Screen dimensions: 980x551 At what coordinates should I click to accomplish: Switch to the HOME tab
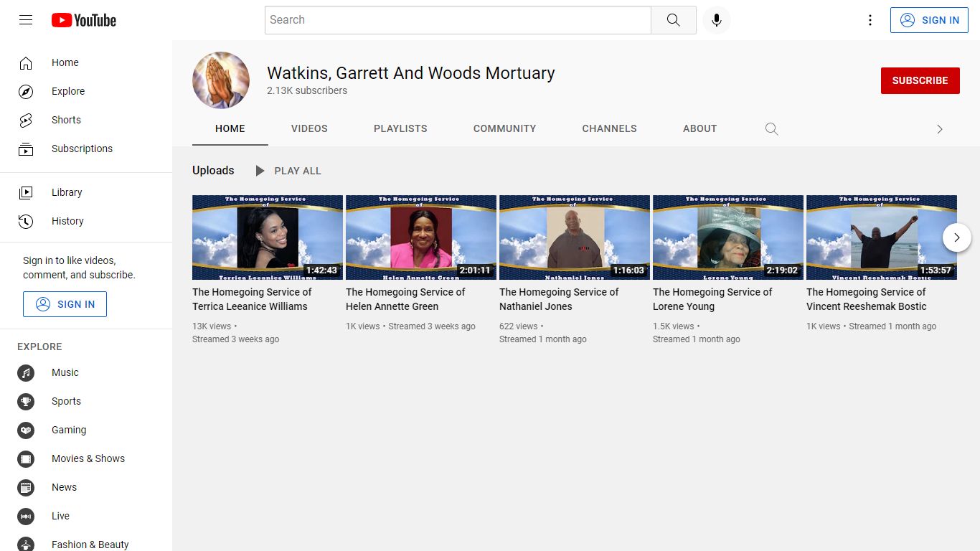pyautogui.click(x=230, y=129)
